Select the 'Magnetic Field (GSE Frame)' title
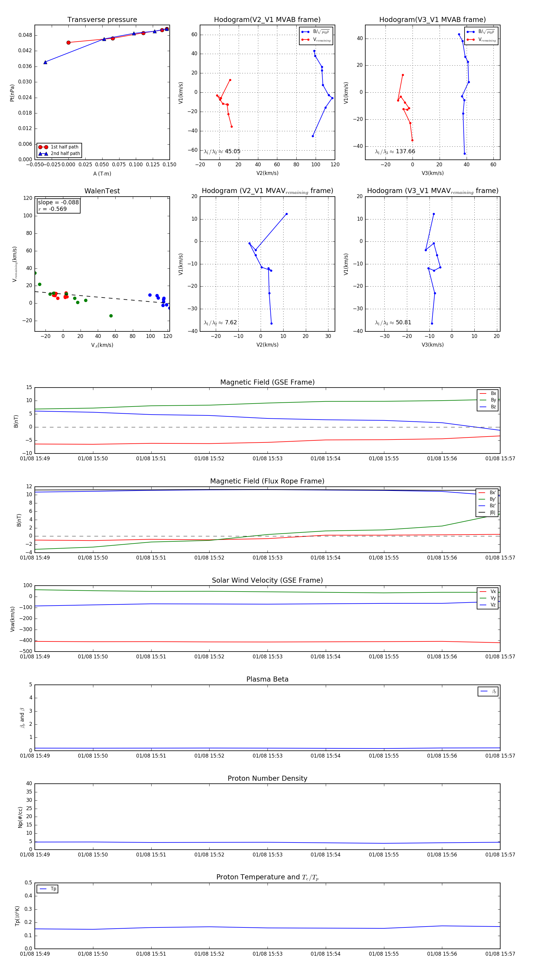This screenshot has height=980, width=535. point(267,382)
